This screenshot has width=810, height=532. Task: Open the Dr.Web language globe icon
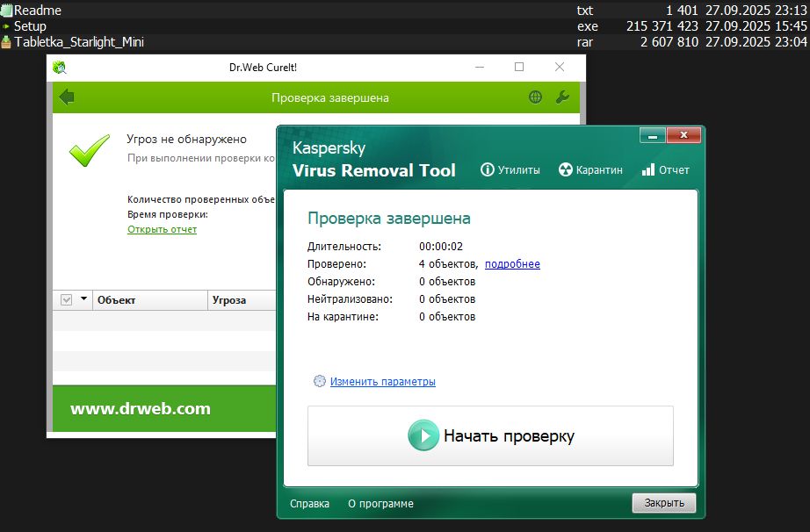click(535, 97)
